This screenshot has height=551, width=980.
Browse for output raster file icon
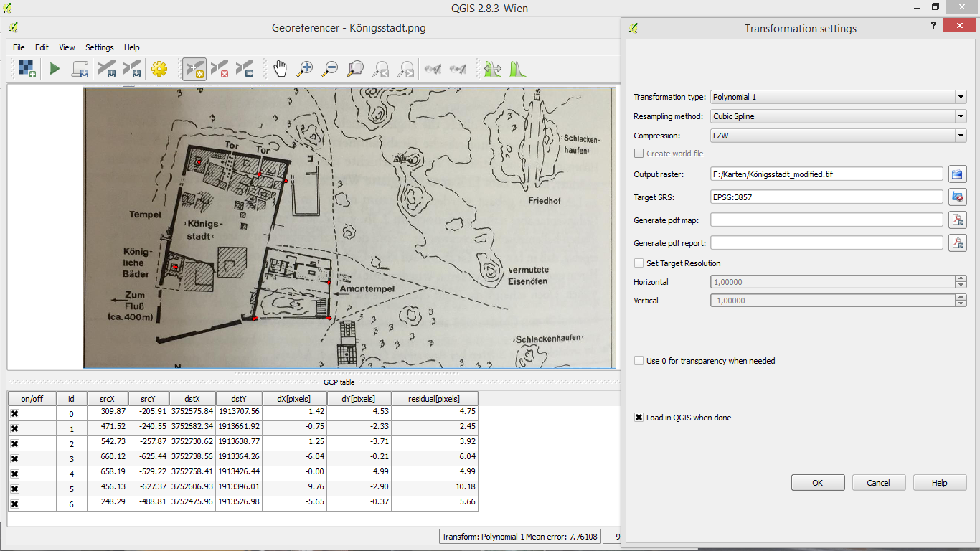(958, 174)
